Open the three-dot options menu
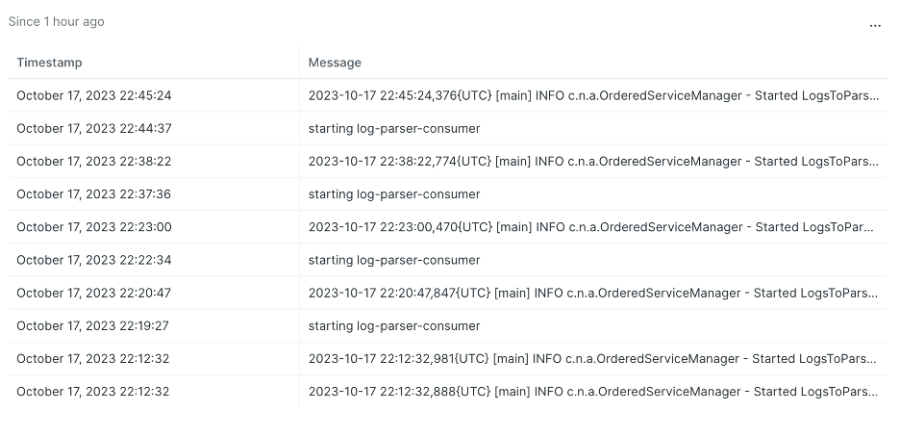 click(x=875, y=25)
